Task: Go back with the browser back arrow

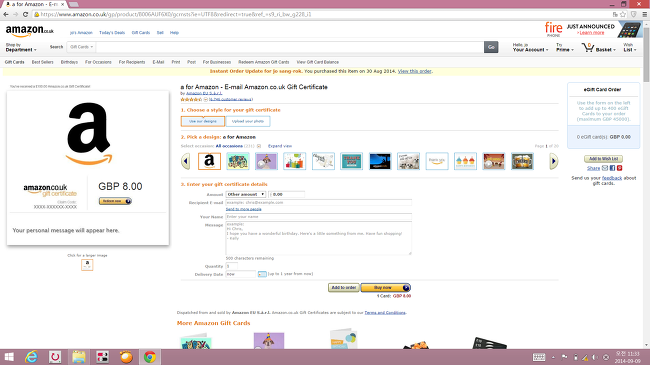Action: click(x=6, y=14)
